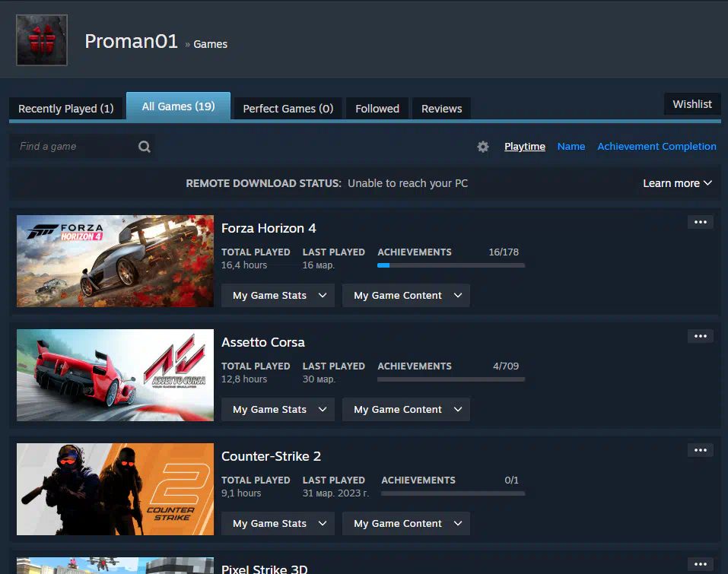Expand My Game Stats for Assetto Corsa
The height and width of the screenshot is (574, 728).
pos(278,410)
